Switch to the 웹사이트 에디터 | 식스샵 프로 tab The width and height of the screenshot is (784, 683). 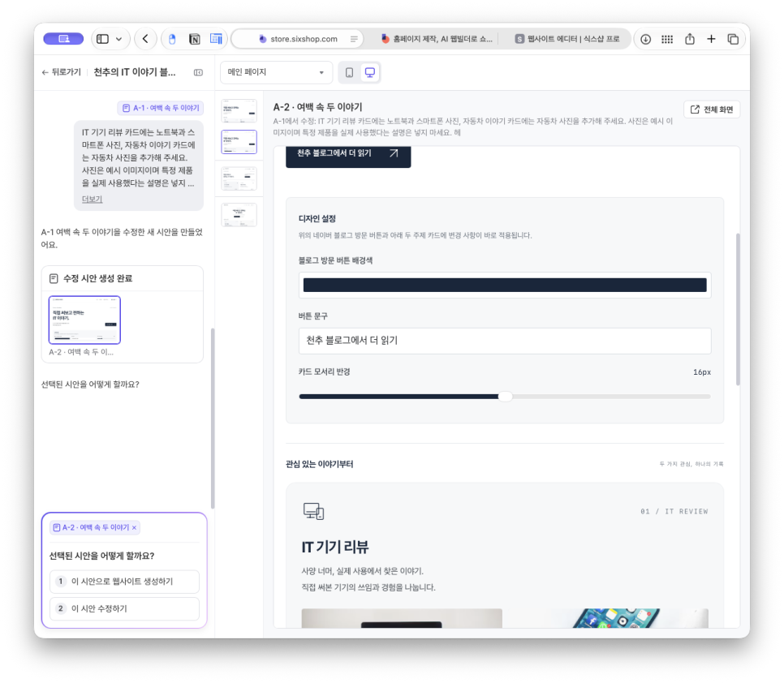click(x=567, y=39)
